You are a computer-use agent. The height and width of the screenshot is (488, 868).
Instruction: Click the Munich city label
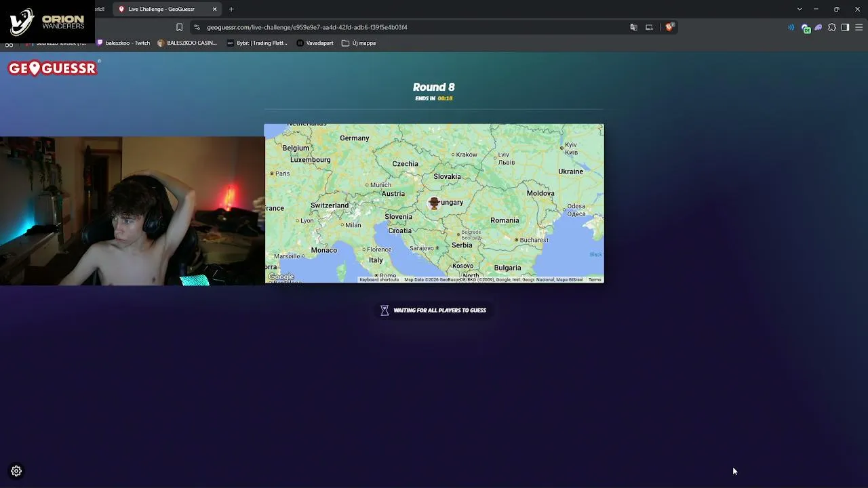380,185
